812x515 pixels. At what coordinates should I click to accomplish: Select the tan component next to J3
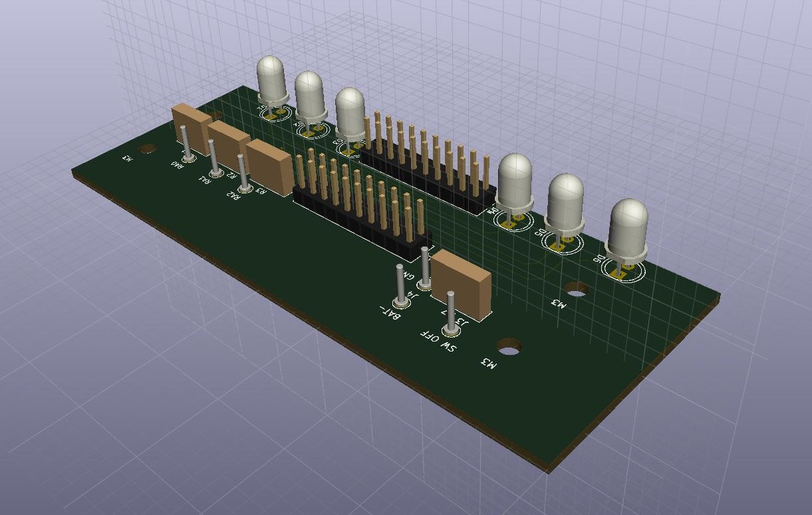click(462, 284)
